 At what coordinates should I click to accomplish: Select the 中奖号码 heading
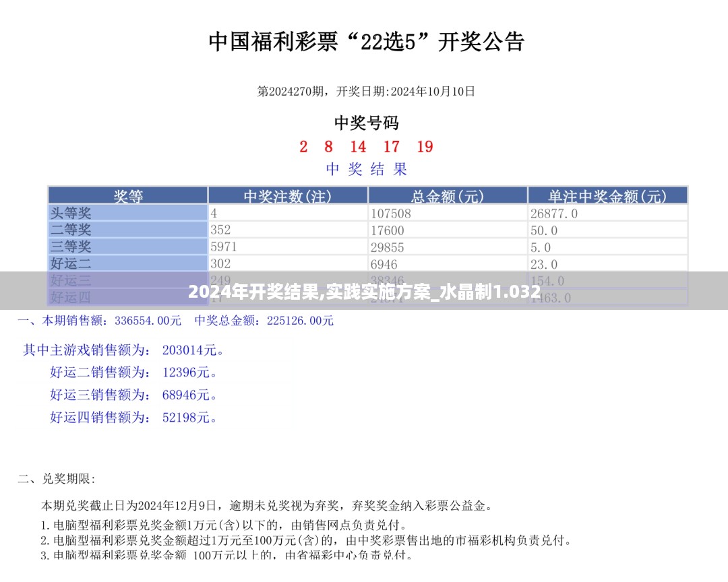pyautogui.click(x=366, y=123)
